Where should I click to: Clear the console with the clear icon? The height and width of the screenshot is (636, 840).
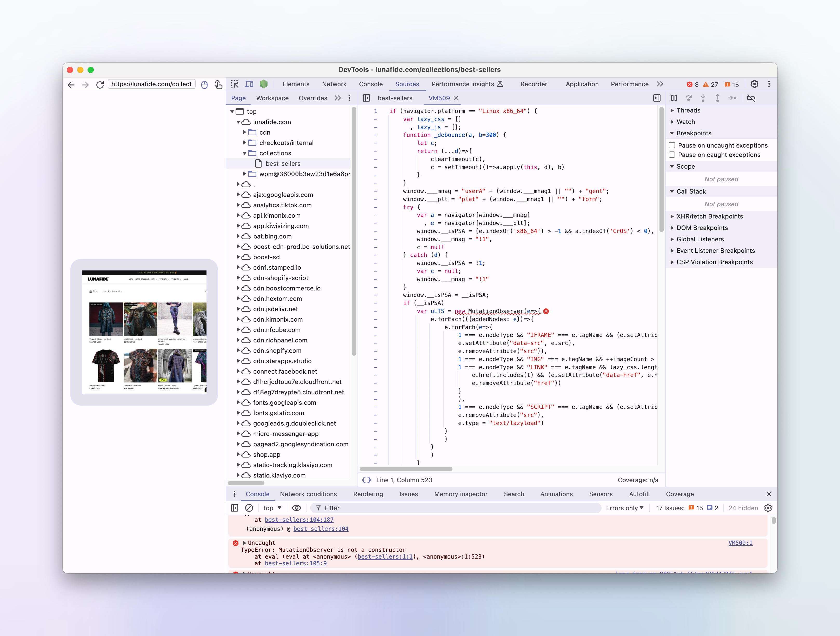(249, 508)
